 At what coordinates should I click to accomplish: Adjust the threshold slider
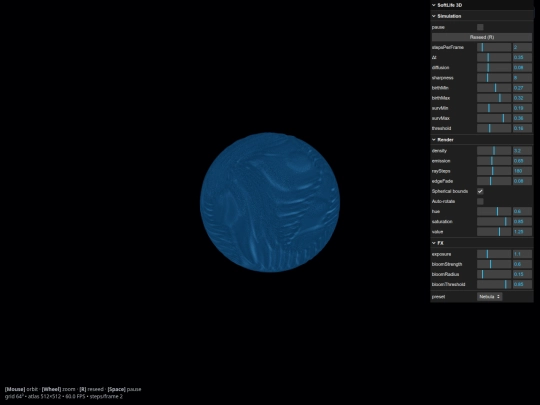(x=494, y=128)
